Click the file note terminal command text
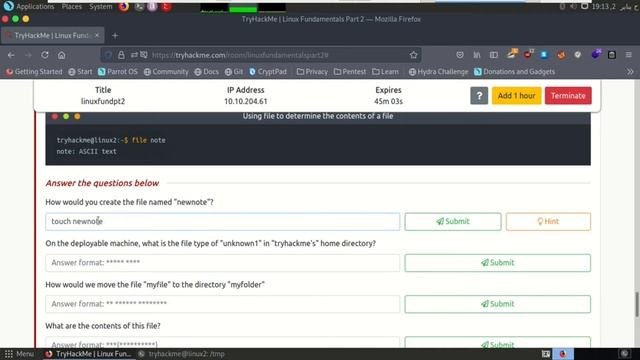The image size is (640, 360). (149, 140)
